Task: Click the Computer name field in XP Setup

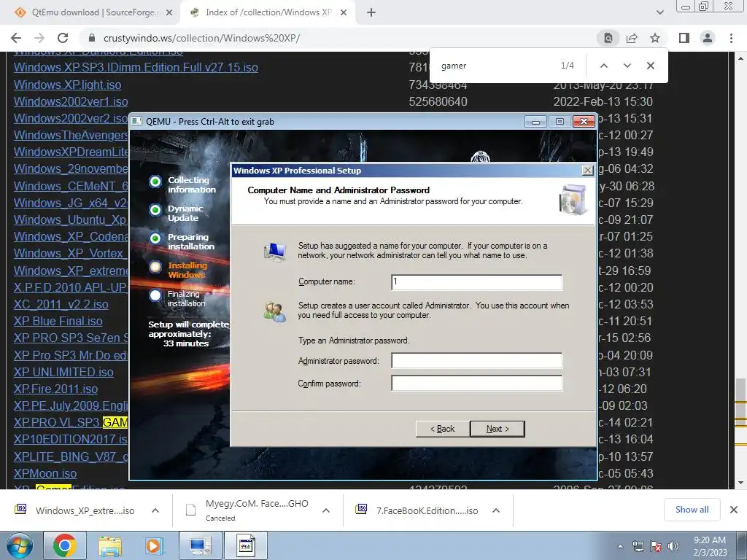Action: (x=477, y=282)
